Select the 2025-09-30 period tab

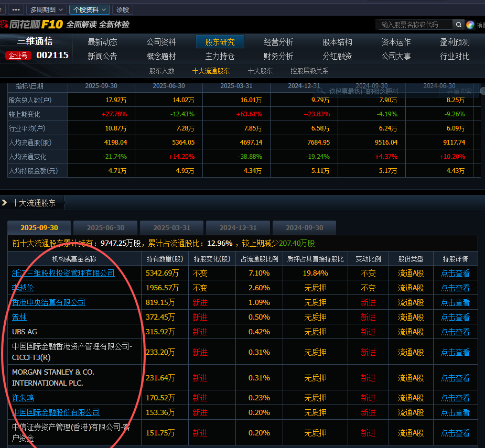39,228
